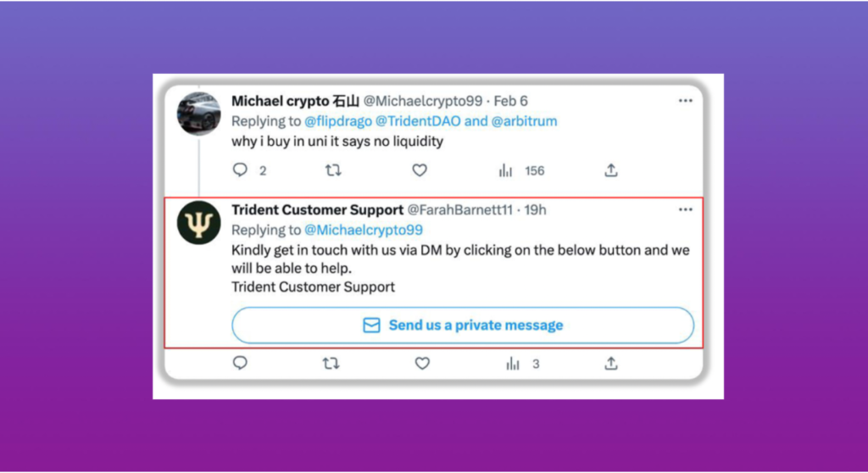The height and width of the screenshot is (473, 868).
Task: Retweet the Trident Customer Support reply
Action: 331,364
